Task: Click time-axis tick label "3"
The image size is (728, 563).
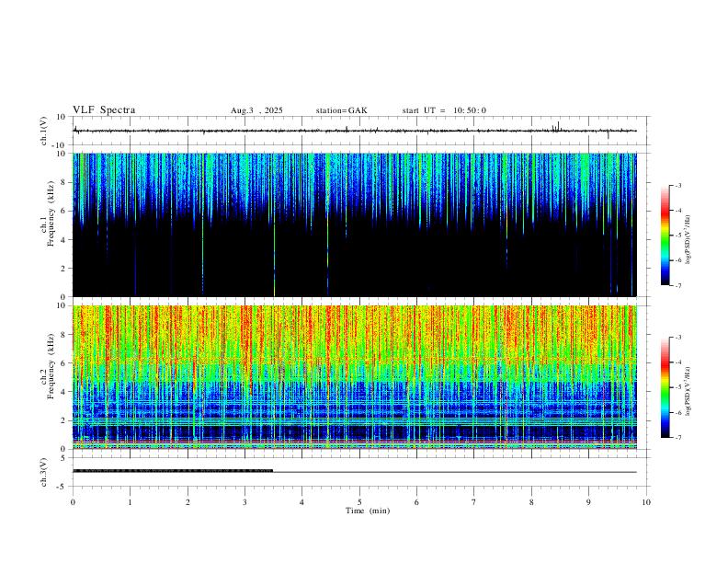Action: coord(245,502)
